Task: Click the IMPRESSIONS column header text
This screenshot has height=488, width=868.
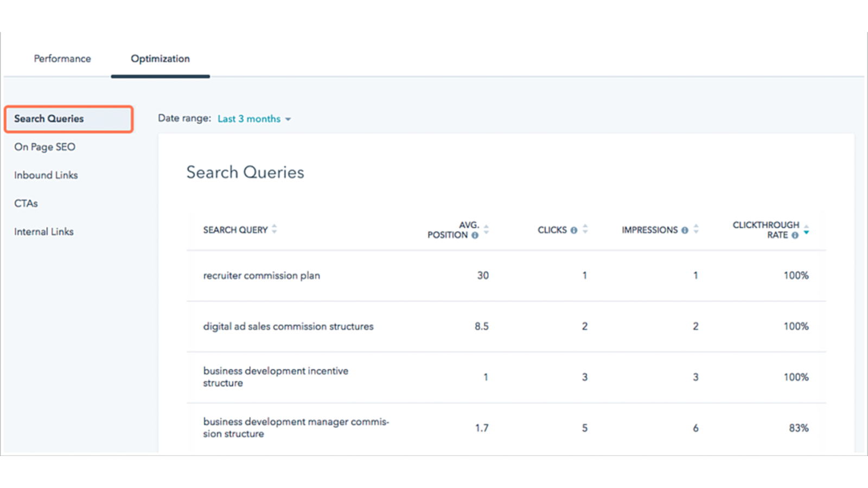Action: [650, 230]
